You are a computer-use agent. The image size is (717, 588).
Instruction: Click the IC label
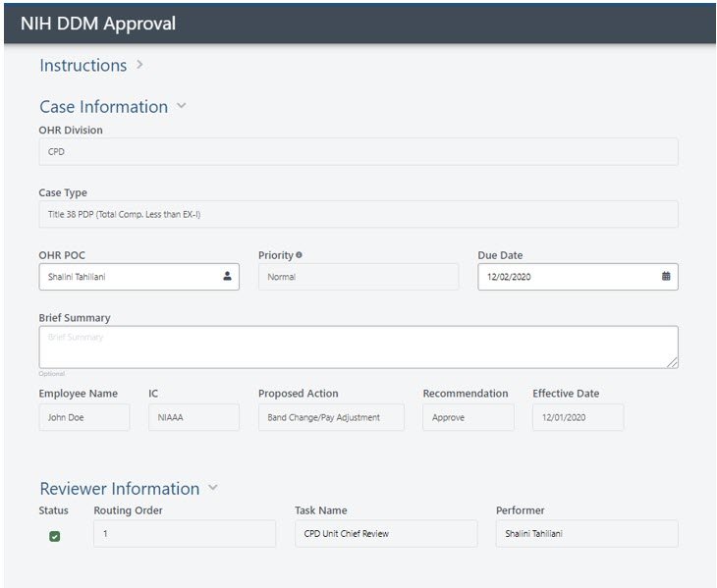pyautogui.click(x=153, y=394)
